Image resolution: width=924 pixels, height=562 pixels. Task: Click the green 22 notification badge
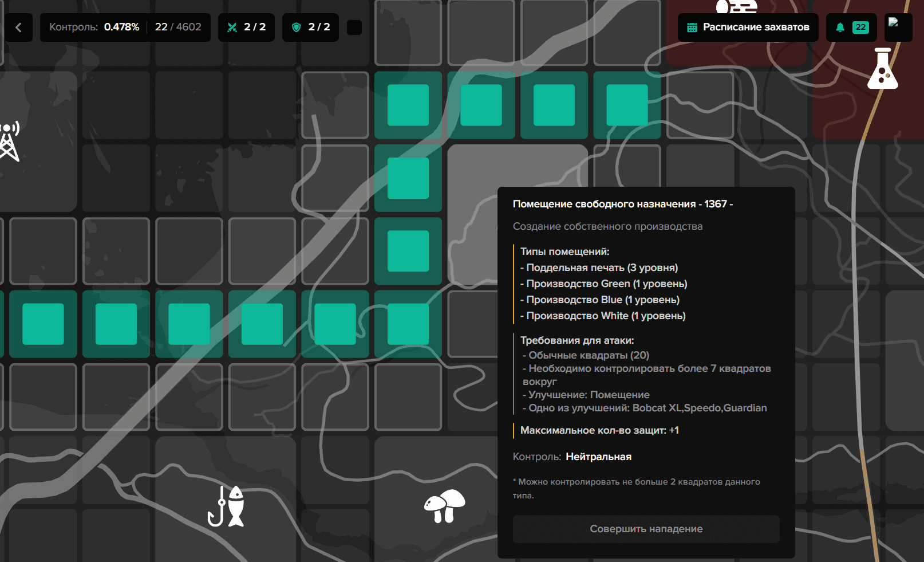(860, 27)
